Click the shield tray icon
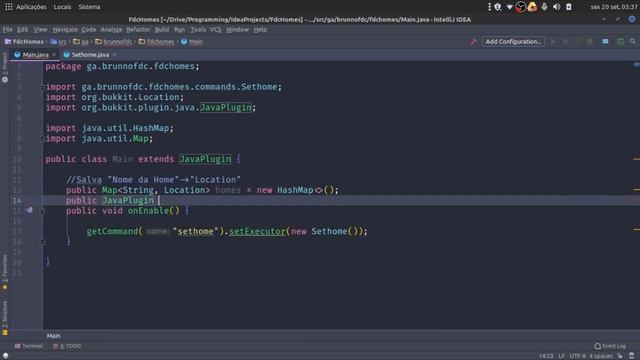Viewport: 640px width, 360px height. click(498, 7)
